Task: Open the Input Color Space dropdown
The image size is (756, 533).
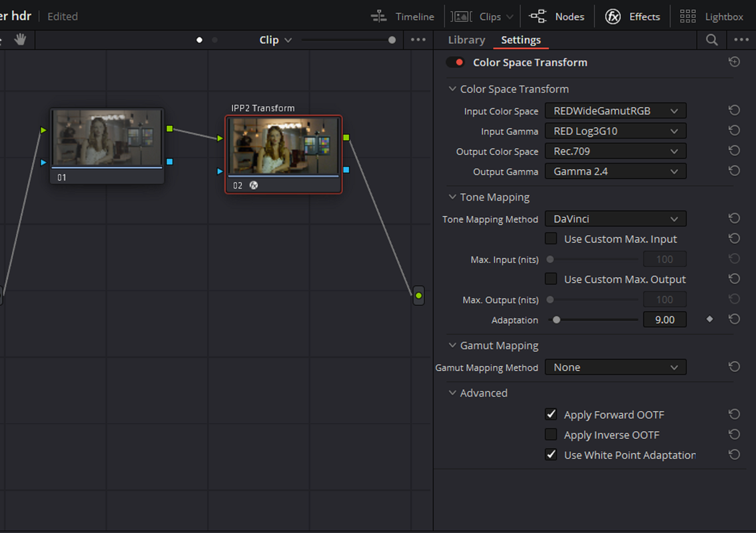Action: 615,111
